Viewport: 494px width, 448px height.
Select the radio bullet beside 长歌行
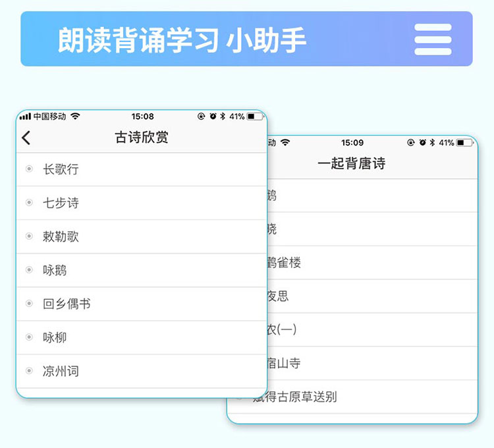tap(29, 169)
